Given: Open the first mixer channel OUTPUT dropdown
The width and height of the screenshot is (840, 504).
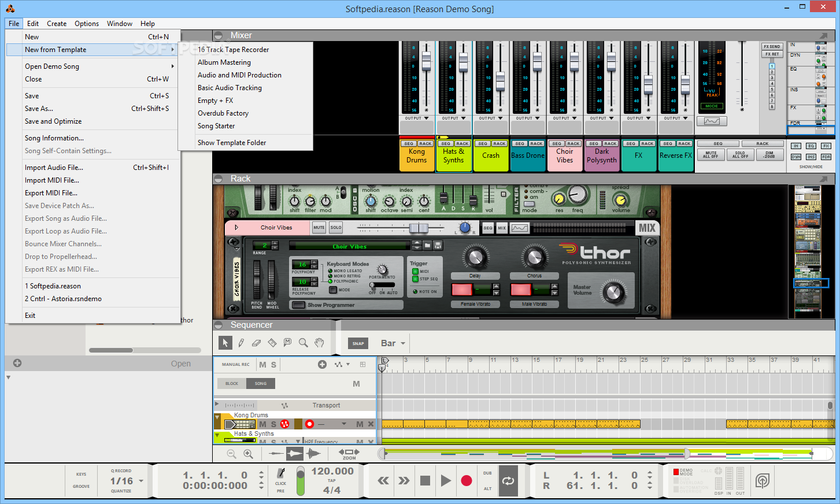Looking at the screenshot, I should (x=417, y=118).
